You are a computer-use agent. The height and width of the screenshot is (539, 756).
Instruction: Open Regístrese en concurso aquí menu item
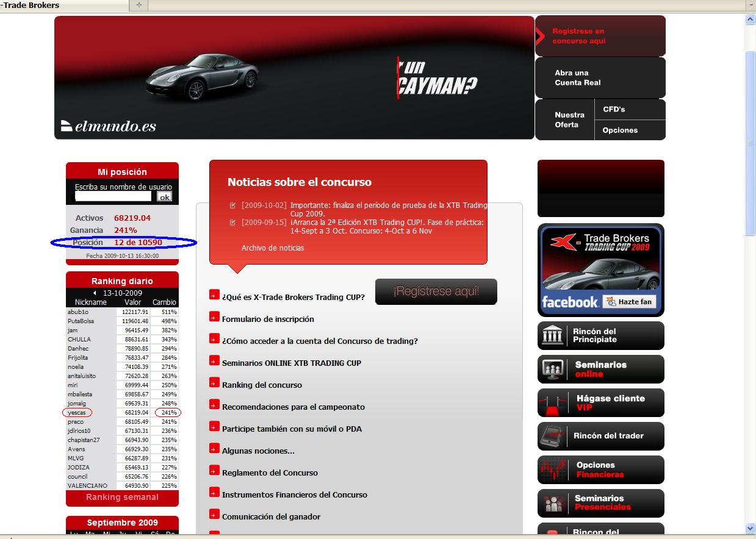click(x=600, y=36)
